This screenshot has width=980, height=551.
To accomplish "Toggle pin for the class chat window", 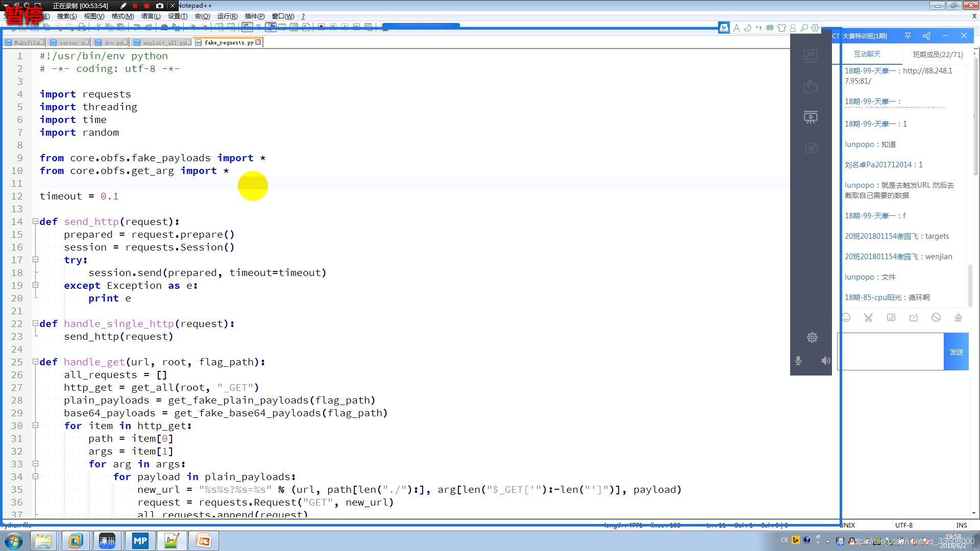I will pyautogui.click(x=908, y=36).
